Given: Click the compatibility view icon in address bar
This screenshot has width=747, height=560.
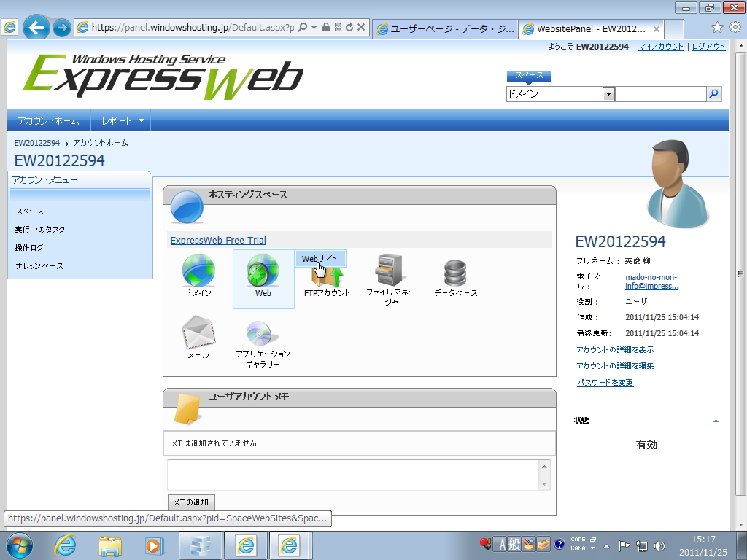Looking at the screenshot, I should pyautogui.click(x=338, y=27).
